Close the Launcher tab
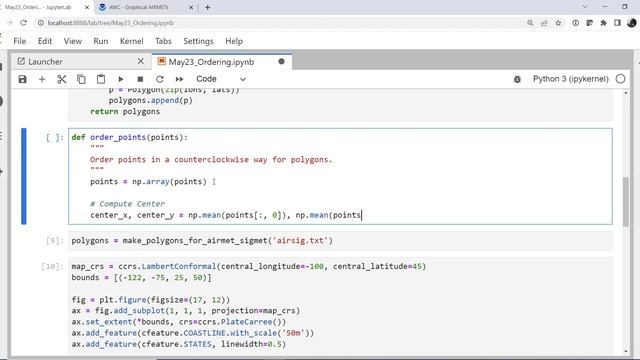Screen dimensions: 640x360 click(141, 61)
